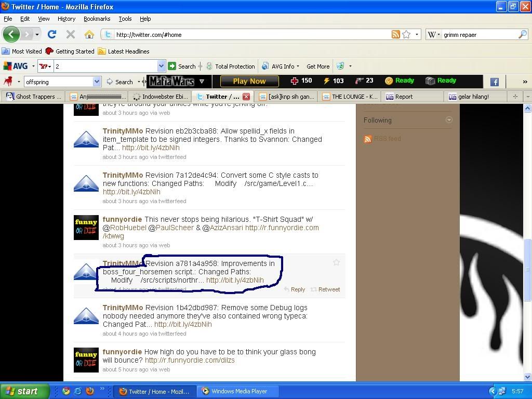
Task: Switch to THE LOUNGE tab
Action: point(350,97)
